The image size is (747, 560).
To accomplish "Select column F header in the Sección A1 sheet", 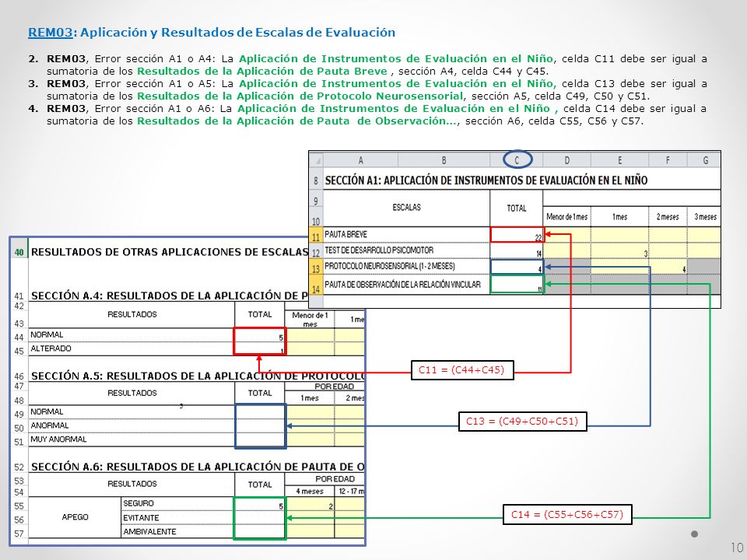I will tap(668, 160).
